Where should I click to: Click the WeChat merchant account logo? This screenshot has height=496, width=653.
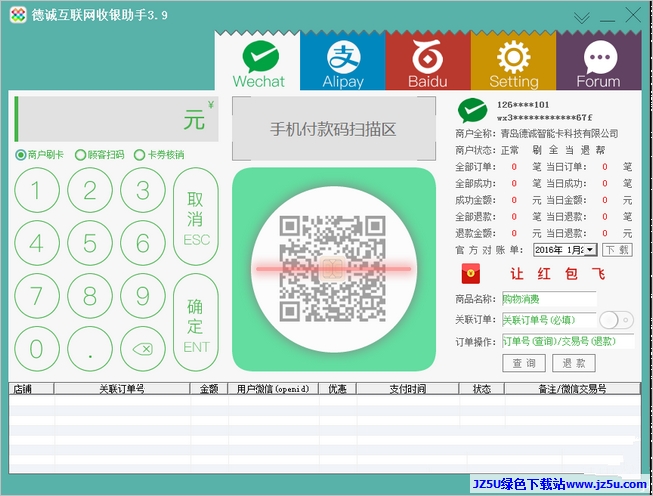[472, 110]
